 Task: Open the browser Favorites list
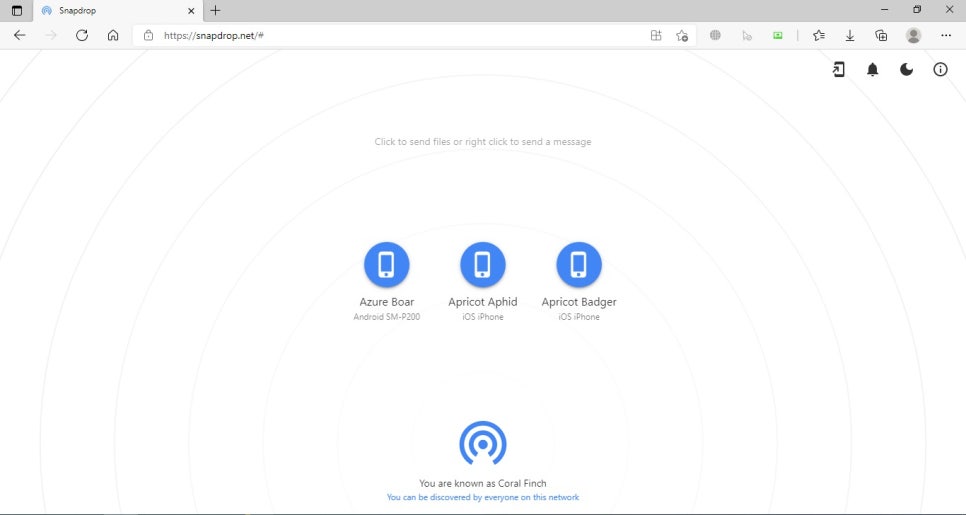[x=819, y=35]
